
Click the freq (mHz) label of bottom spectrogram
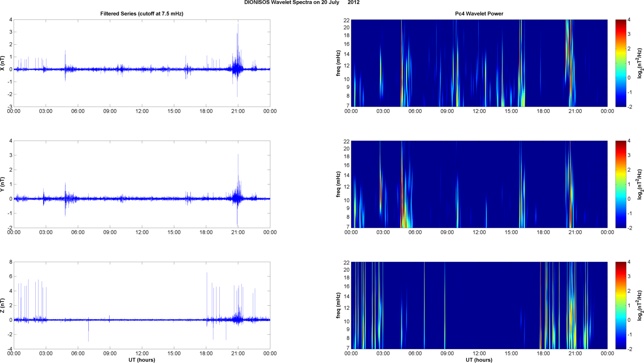pos(338,306)
